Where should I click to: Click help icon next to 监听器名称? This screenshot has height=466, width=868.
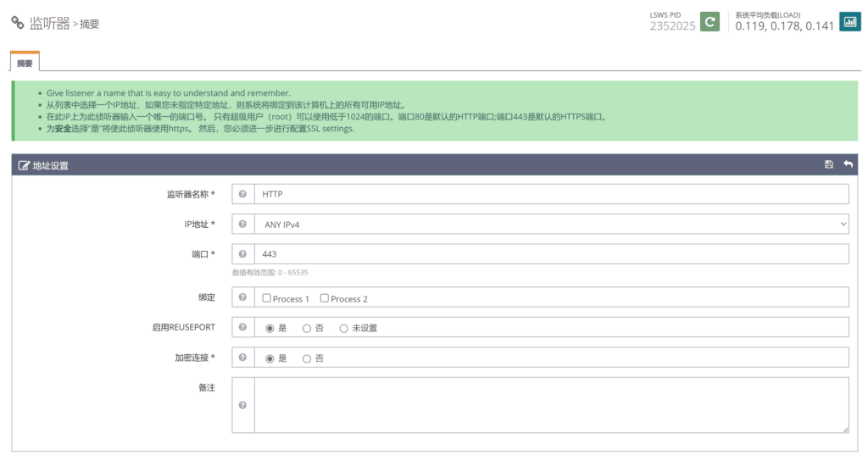[x=243, y=194]
